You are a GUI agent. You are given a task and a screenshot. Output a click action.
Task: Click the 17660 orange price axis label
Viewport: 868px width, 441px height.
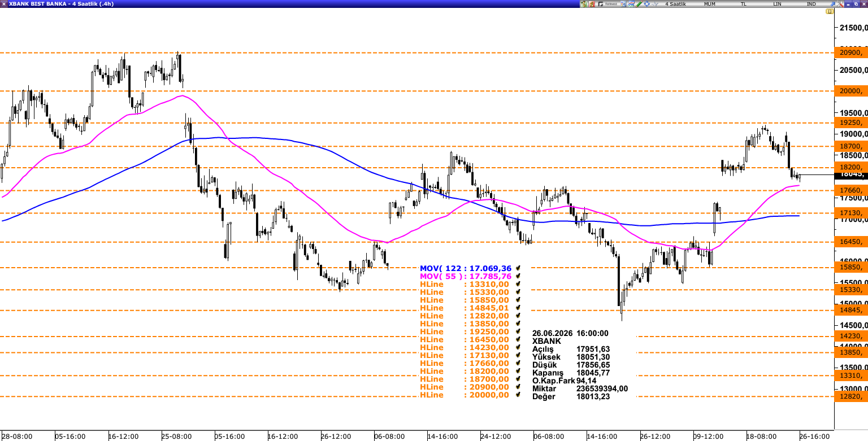851,190
